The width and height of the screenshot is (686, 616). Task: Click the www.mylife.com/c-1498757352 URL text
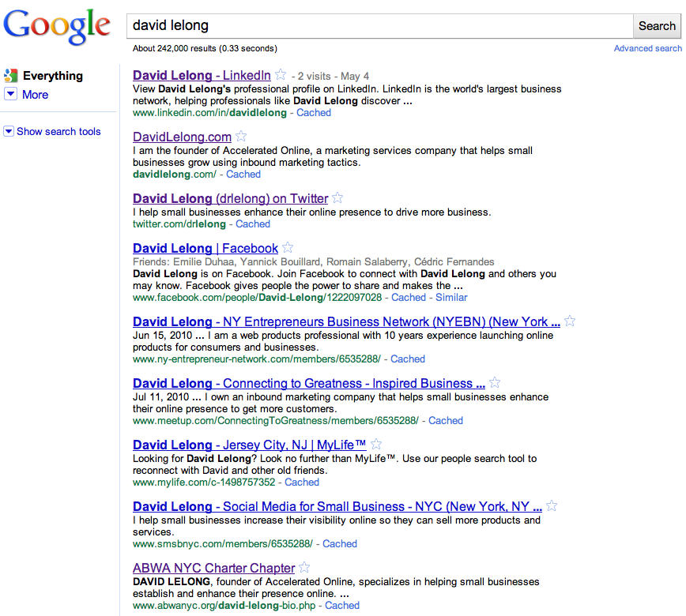point(204,483)
